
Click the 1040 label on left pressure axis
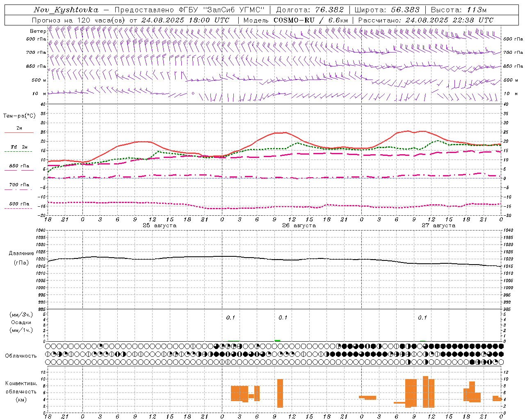41,231
